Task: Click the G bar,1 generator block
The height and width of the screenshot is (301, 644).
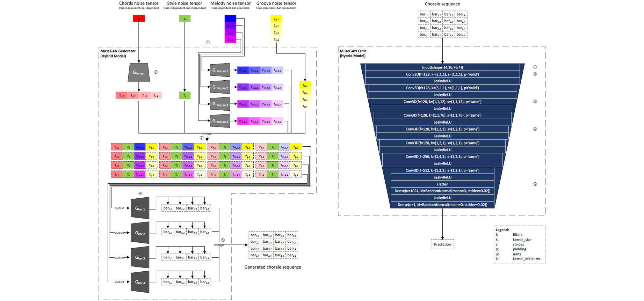Action: click(140, 208)
